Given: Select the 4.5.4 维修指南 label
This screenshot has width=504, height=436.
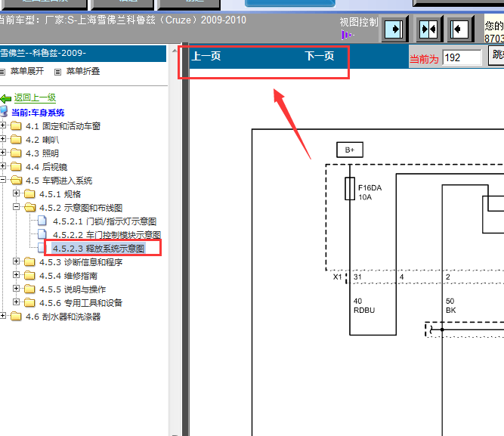Looking at the screenshot, I should point(68,276).
